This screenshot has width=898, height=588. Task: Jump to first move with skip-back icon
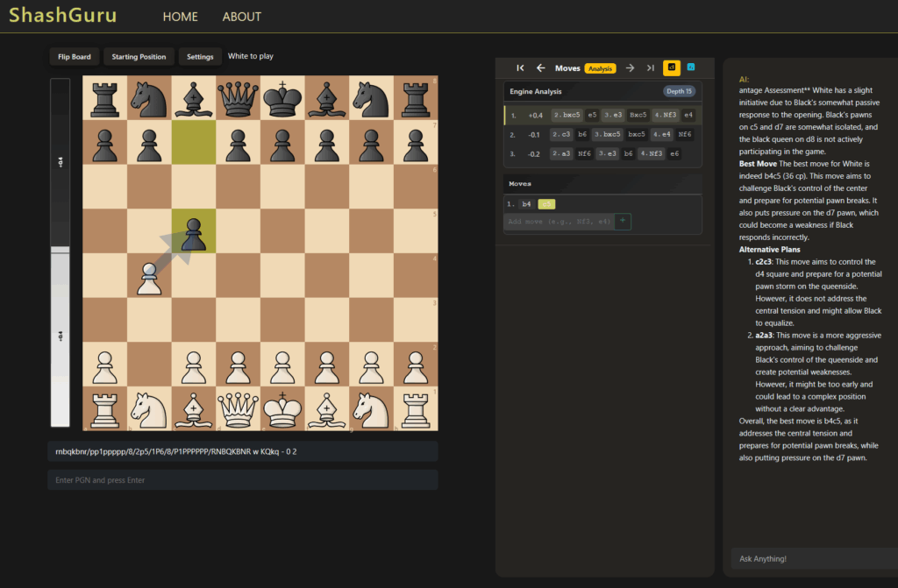[520, 67]
